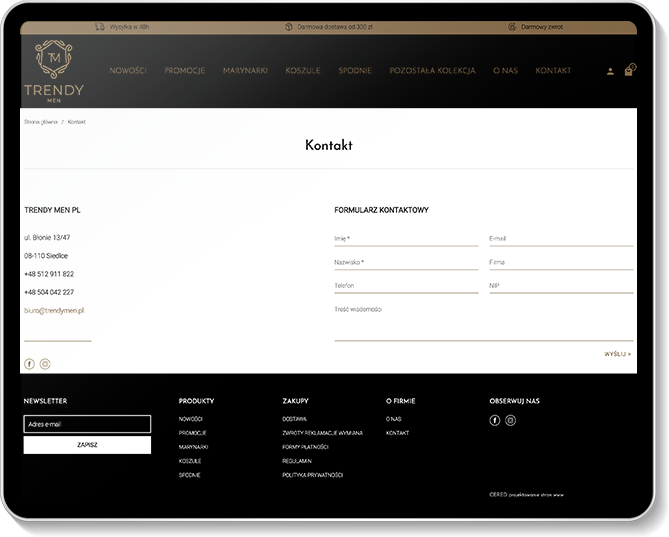Click the biuro@trendymen.pl email link
Image resolution: width=669 pixels, height=537 pixels.
coord(54,310)
